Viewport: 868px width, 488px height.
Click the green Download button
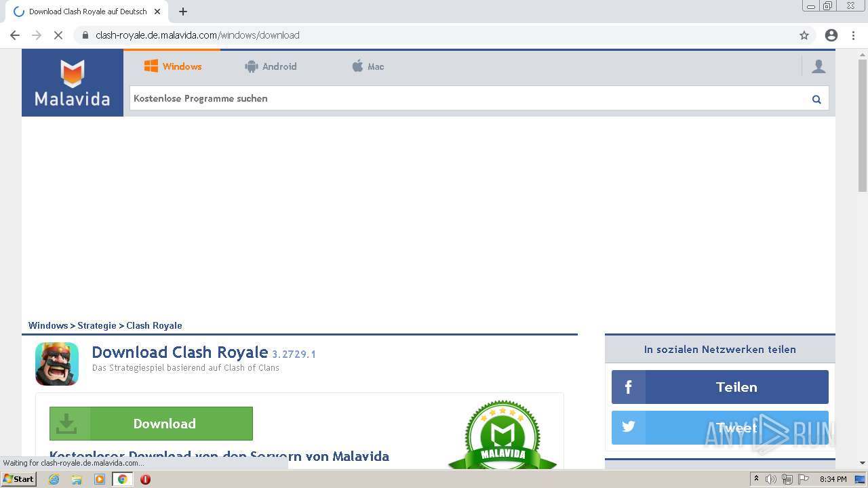tap(151, 424)
